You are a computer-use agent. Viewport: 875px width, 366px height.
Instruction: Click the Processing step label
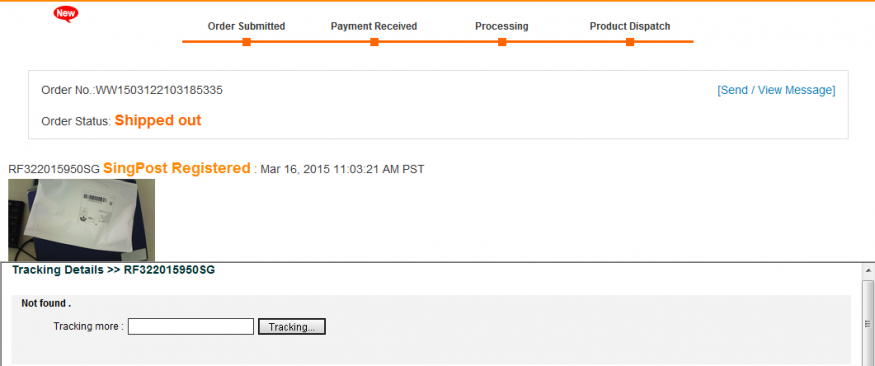[x=502, y=27]
